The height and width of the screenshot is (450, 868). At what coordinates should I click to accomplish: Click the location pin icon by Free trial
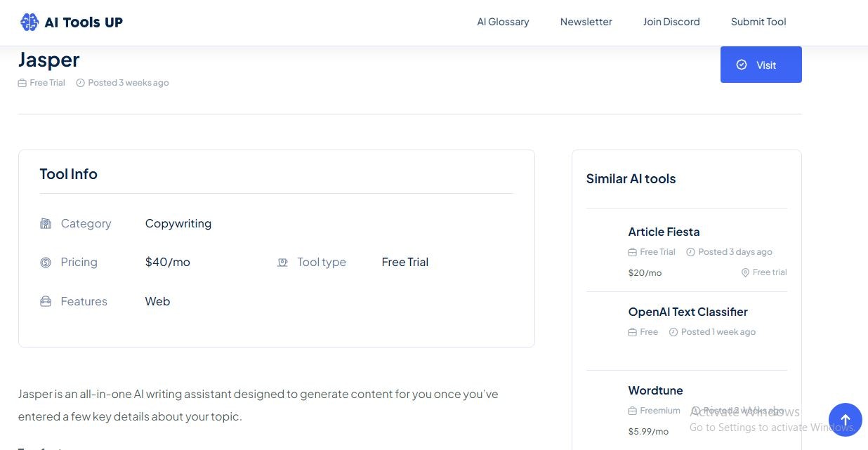click(745, 272)
